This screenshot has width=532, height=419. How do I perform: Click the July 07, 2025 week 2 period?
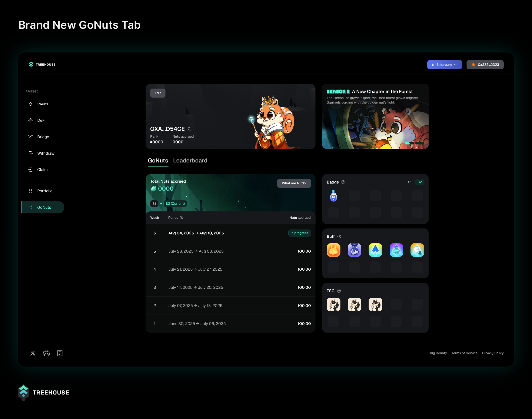(x=195, y=306)
